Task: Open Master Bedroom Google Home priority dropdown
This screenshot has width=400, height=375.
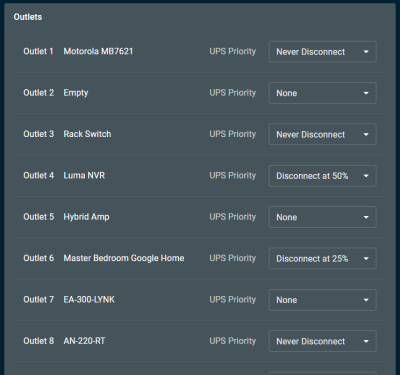Action: (x=323, y=258)
